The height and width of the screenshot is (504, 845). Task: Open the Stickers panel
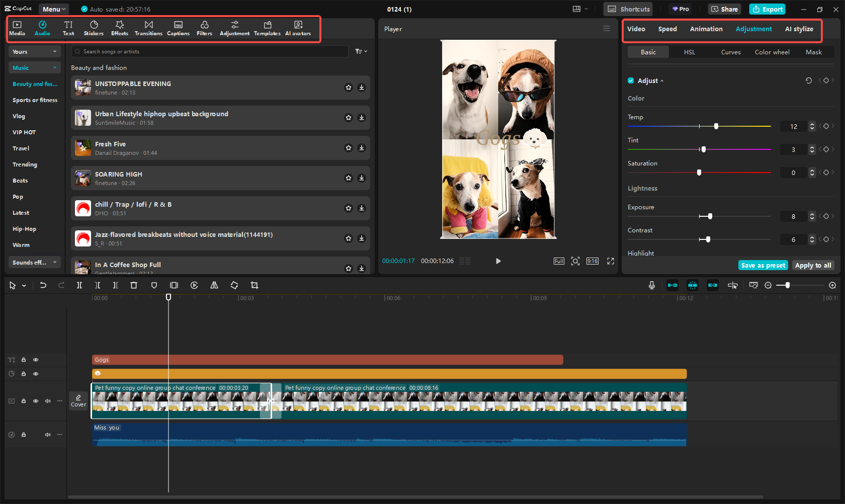point(94,28)
